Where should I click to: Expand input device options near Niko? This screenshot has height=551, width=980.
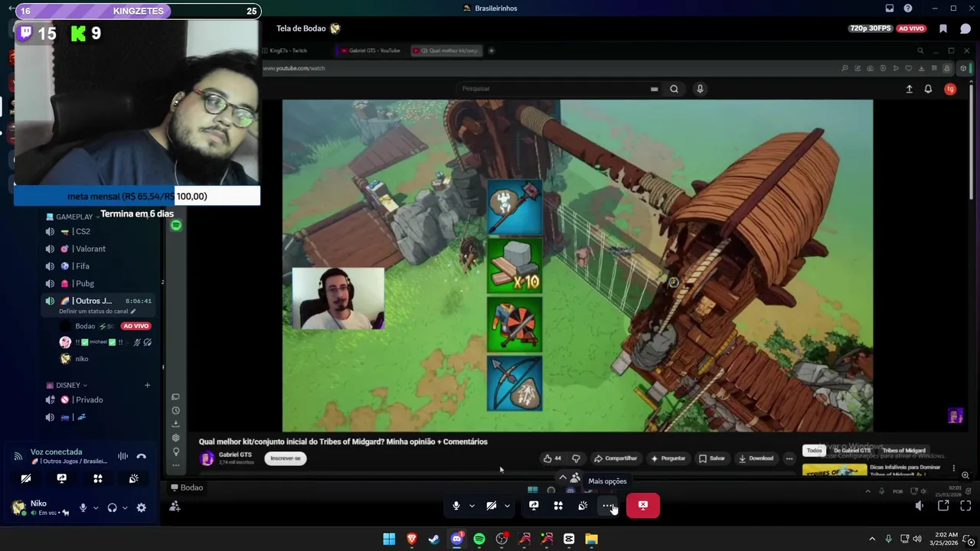click(95, 507)
